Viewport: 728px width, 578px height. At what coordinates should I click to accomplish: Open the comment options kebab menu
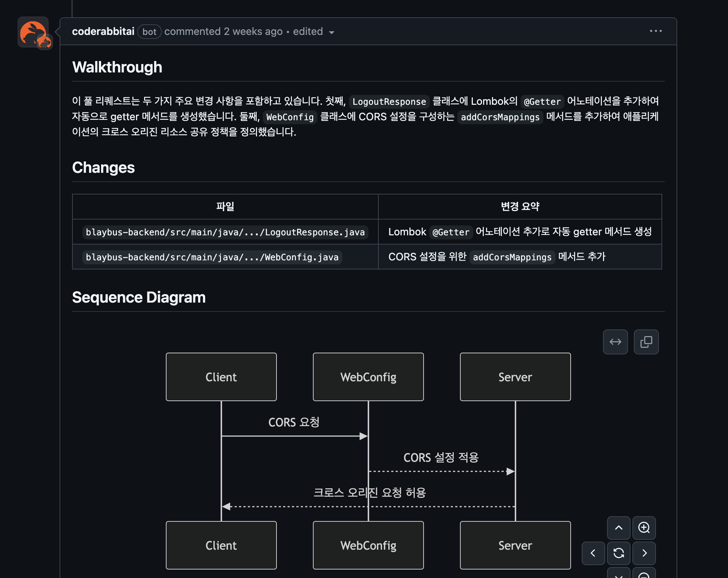tap(656, 31)
